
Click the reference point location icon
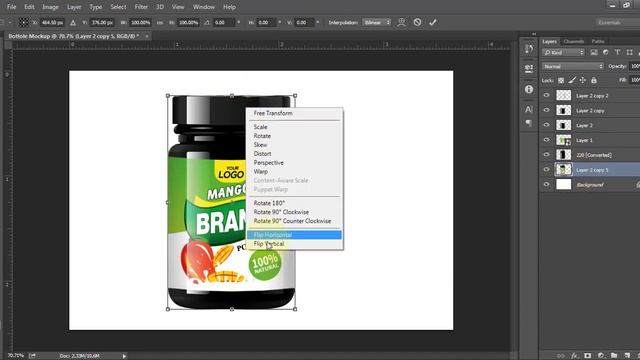(x=24, y=22)
